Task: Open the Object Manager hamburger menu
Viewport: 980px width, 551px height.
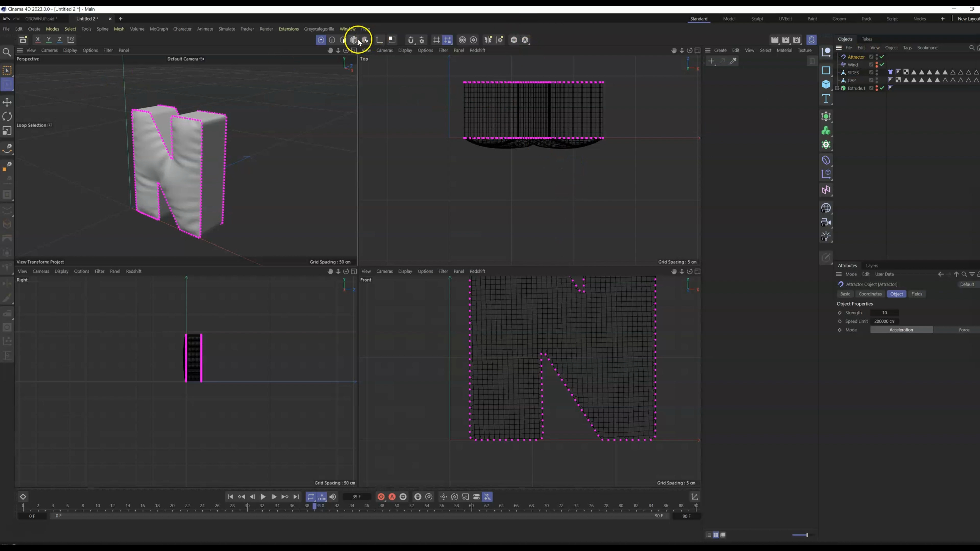Action: (x=838, y=47)
